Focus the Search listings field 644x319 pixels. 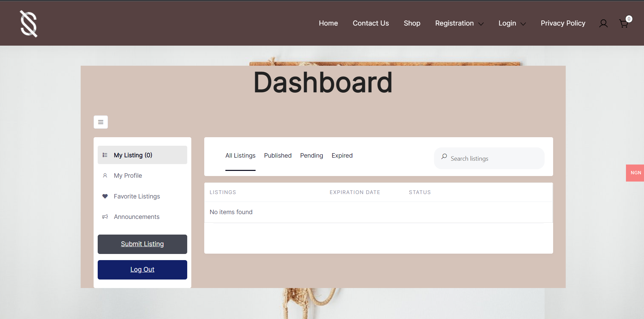click(489, 158)
